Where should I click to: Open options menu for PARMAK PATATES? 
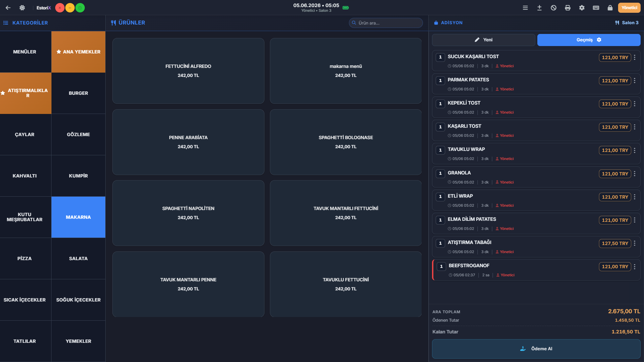[x=635, y=81]
